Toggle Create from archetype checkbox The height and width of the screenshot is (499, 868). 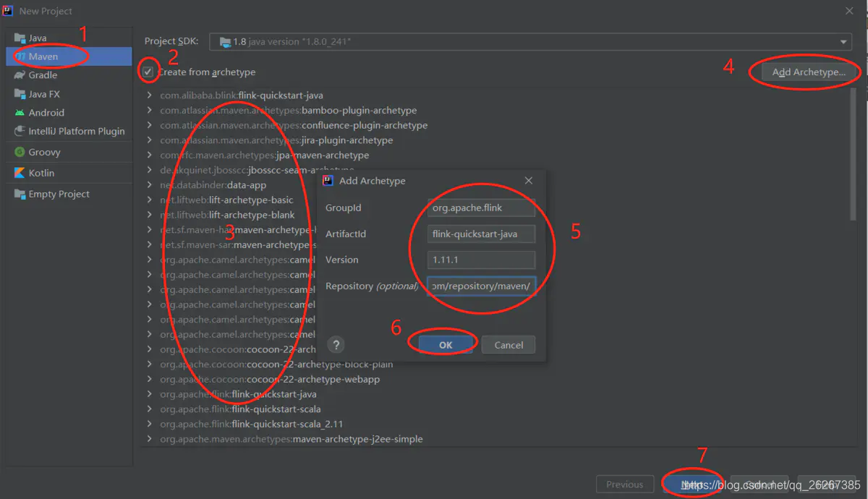pos(148,72)
